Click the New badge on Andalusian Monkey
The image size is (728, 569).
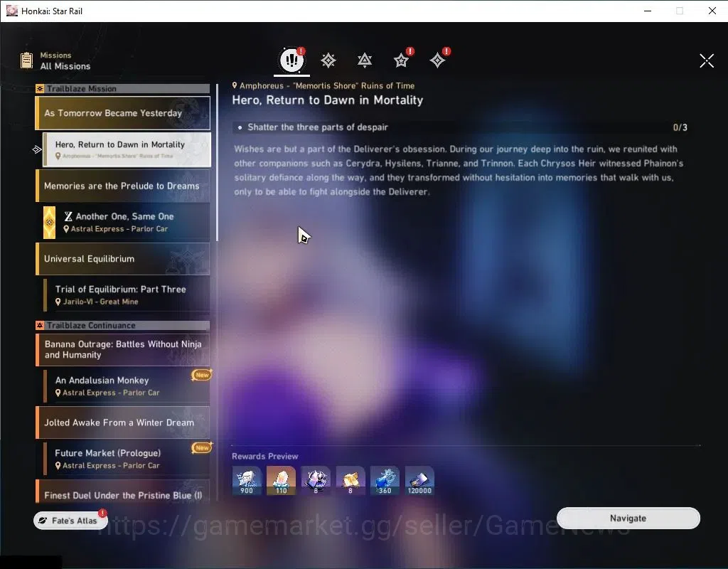click(201, 375)
